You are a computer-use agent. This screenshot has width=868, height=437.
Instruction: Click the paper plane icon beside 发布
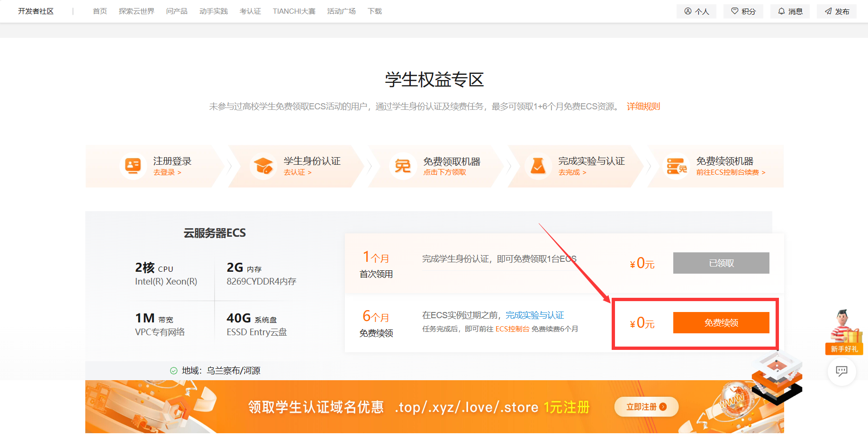(828, 11)
